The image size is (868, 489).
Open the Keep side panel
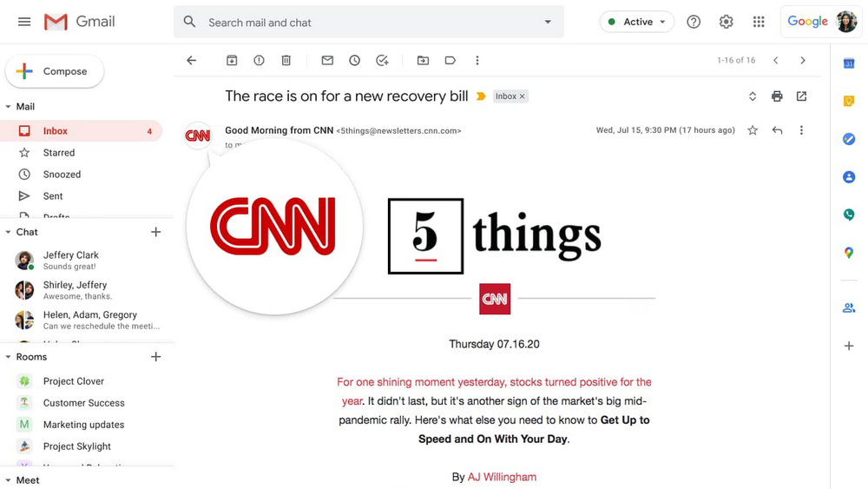[x=849, y=102]
